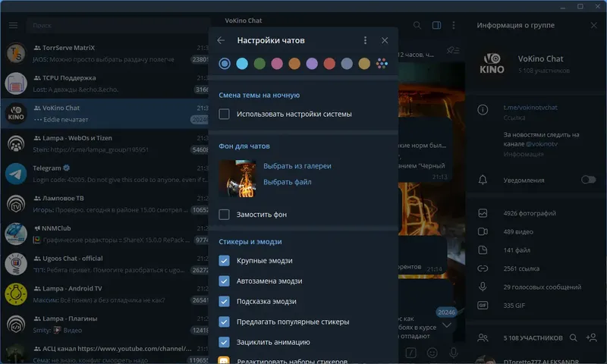Open the 489 videos icon
The width and height of the screenshot is (607, 364).
pyautogui.click(x=483, y=232)
